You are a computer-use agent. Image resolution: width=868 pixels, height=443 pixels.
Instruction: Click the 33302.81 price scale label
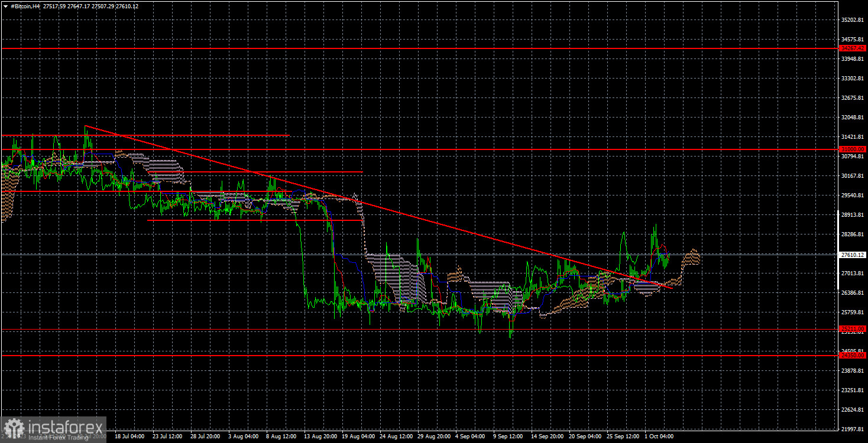click(853, 79)
